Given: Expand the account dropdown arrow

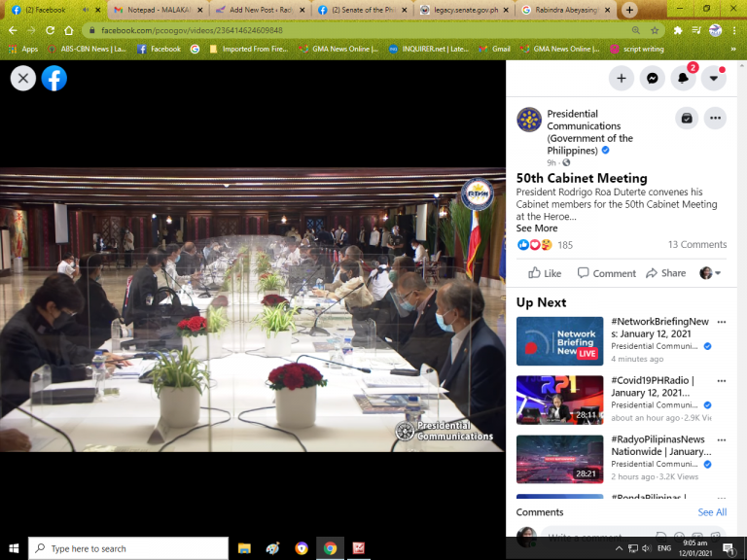Looking at the screenshot, I should [714, 79].
